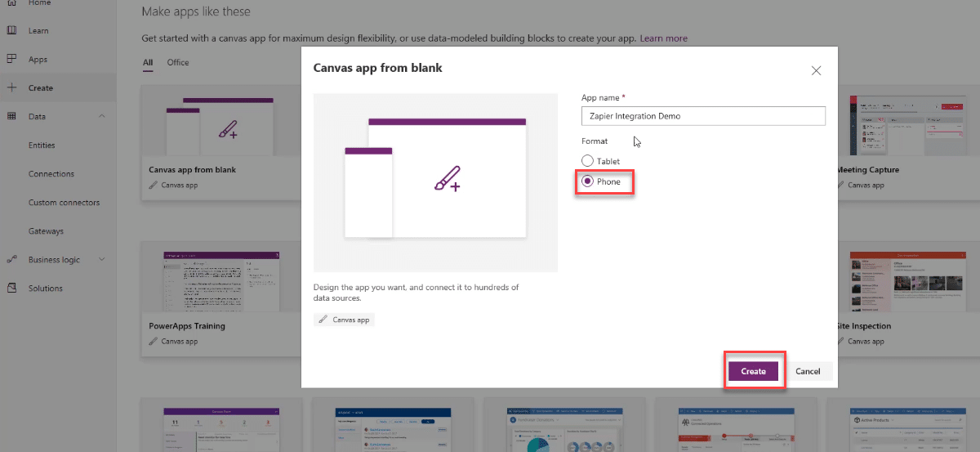Click the Apps sidebar icon
The image size is (980, 452).
(x=11, y=59)
